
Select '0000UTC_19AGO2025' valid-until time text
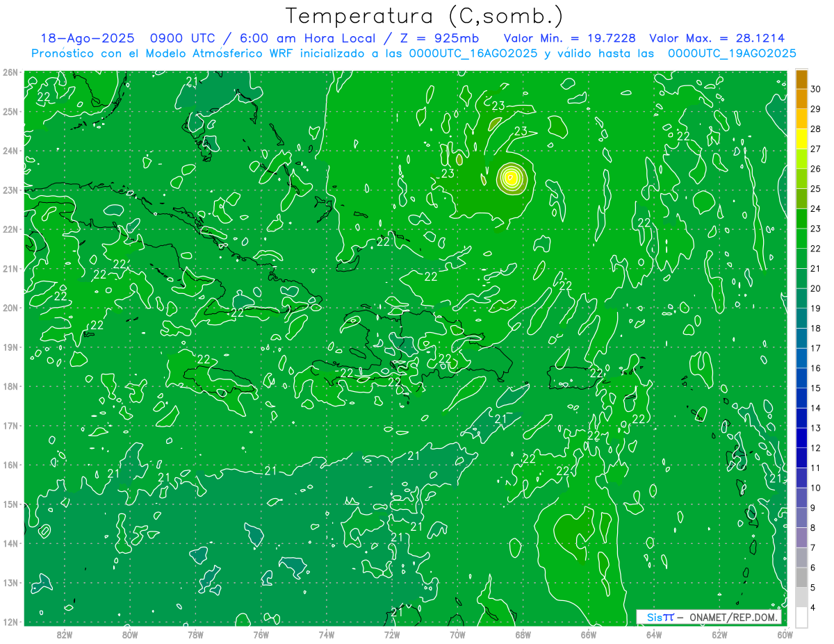click(732, 53)
